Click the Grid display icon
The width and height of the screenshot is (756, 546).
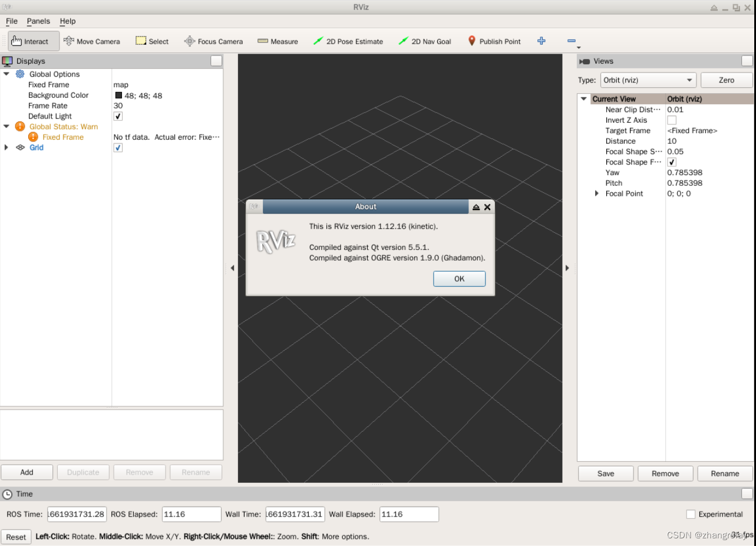tap(20, 147)
